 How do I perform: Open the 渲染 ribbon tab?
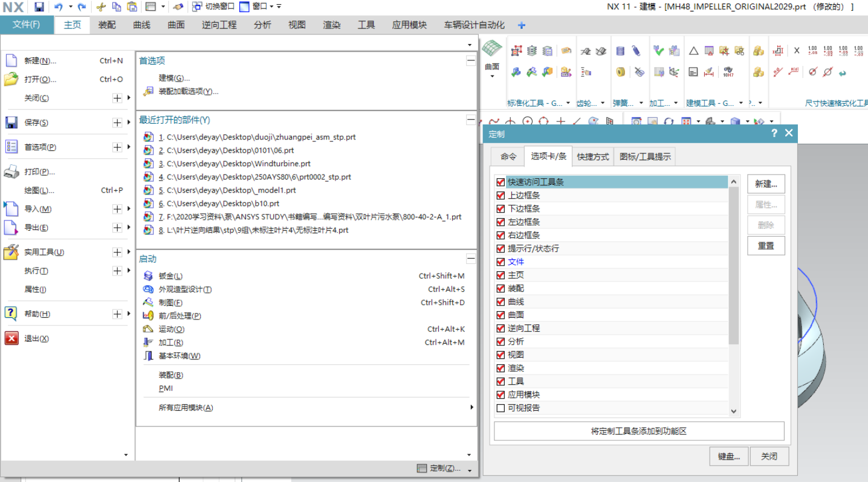tap(332, 25)
